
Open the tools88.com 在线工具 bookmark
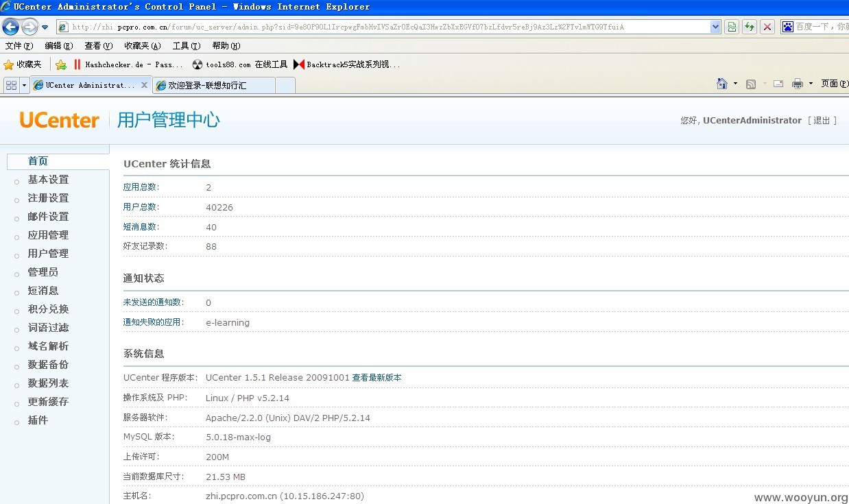click(240, 64)
